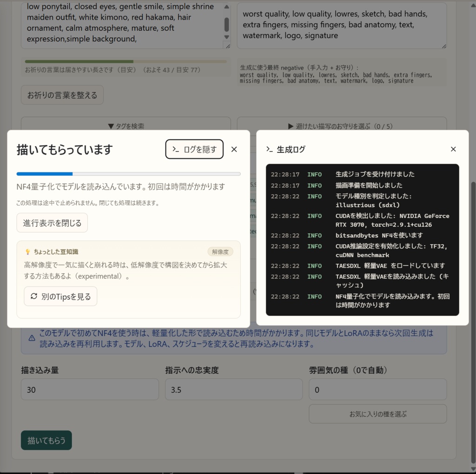Close the 生成ログ log panel
The height and width of the screenshot is (474, 476).
point(453,149)
